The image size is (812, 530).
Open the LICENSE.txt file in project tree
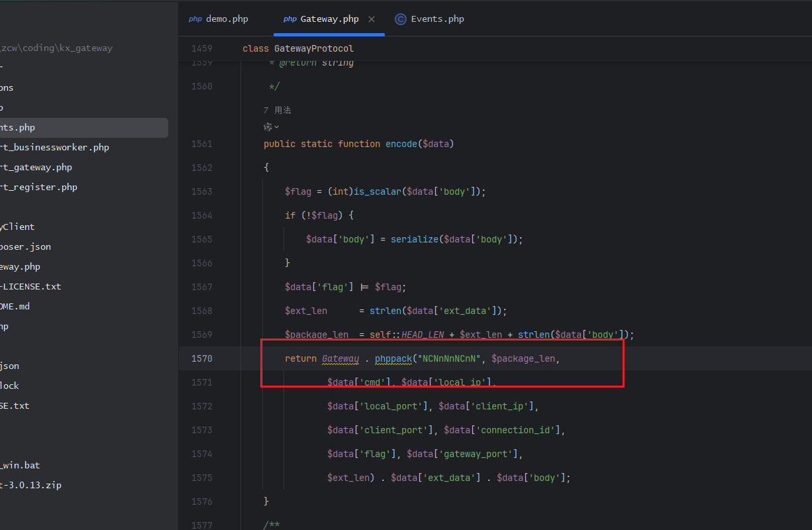click(x=30, y=286)
